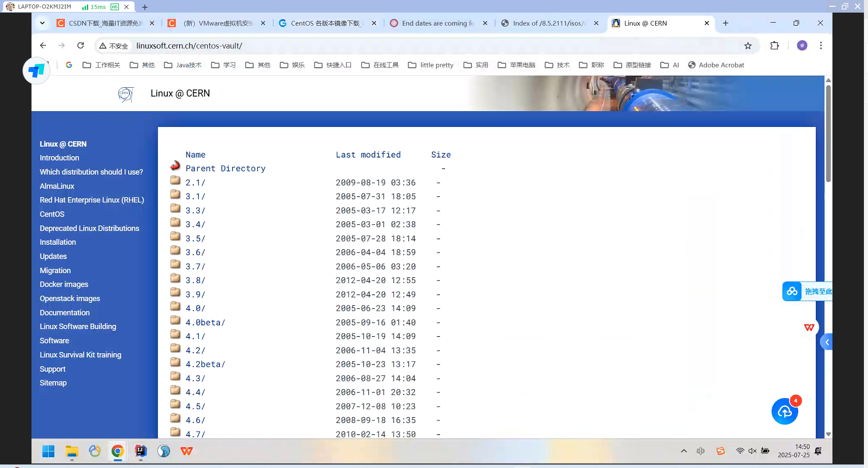Open Chrome three-dot menu

[x=821, y=45]
